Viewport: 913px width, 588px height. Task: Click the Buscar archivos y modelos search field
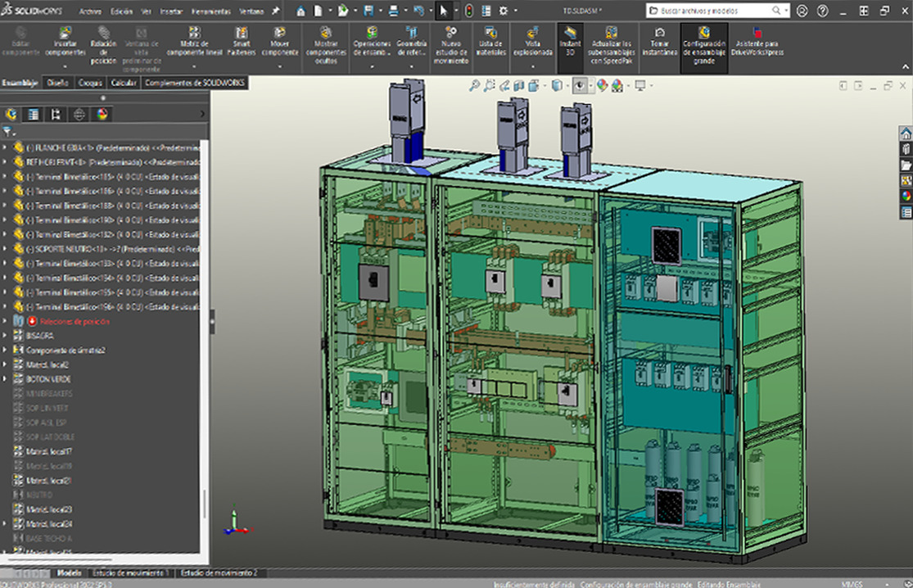pos(708,11)
